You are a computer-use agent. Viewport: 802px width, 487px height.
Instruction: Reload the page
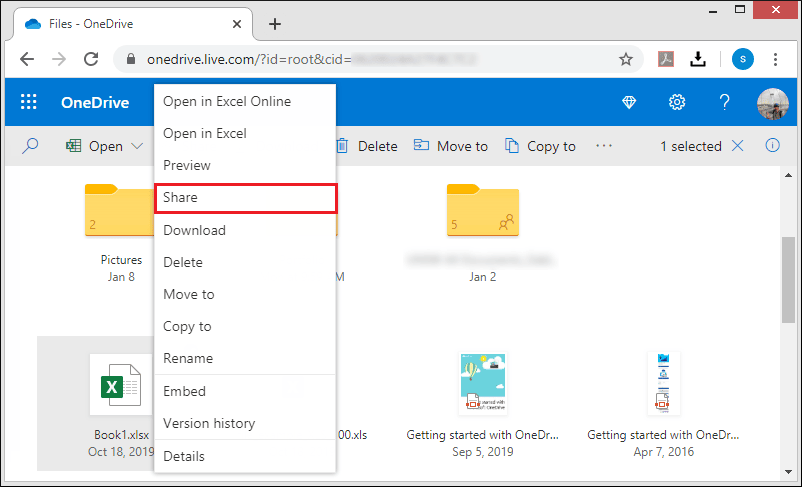(91, 59)
